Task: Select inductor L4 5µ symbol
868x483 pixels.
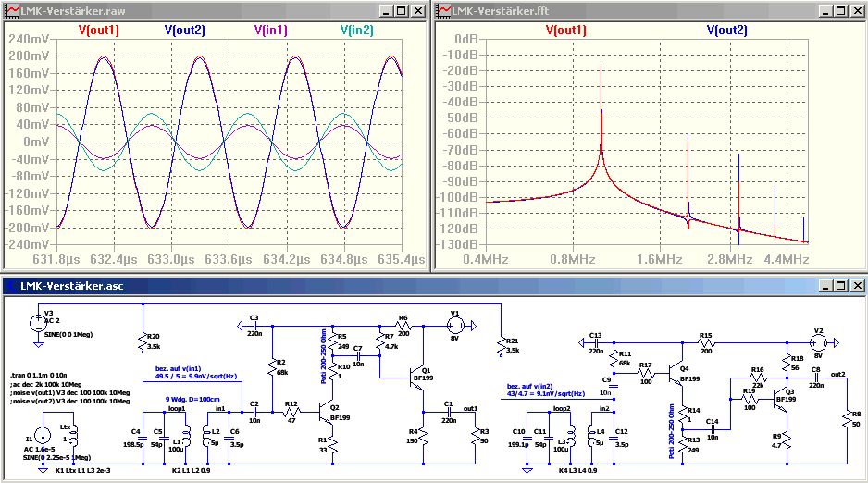Action: [592, 437]
